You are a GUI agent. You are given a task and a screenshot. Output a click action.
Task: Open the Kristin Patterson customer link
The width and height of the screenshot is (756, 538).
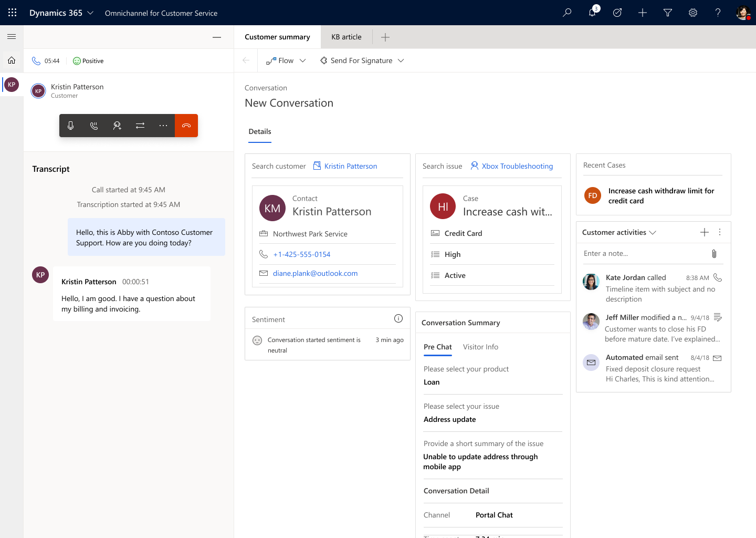tap(351, 166)
